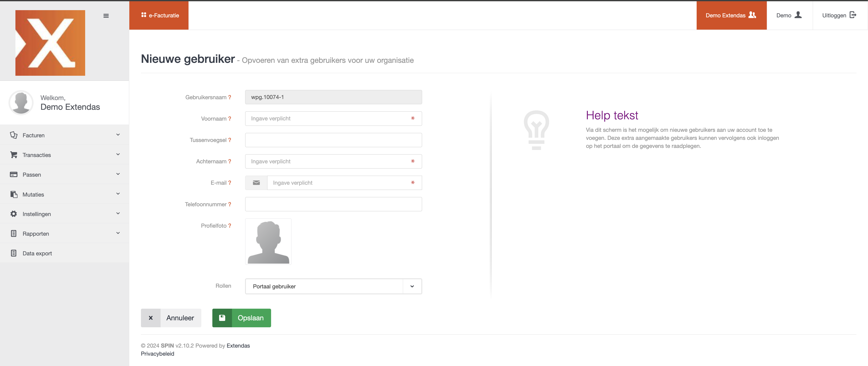Open the e-Facturatie tab
868x366 pixels.
point(159,15)
